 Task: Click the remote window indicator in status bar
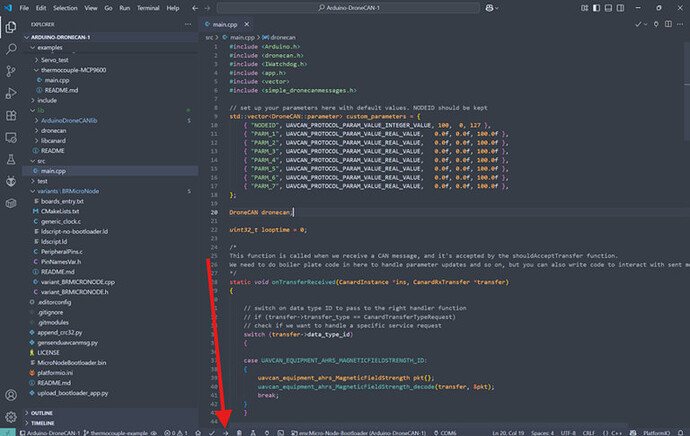click(x=8, y=432)
